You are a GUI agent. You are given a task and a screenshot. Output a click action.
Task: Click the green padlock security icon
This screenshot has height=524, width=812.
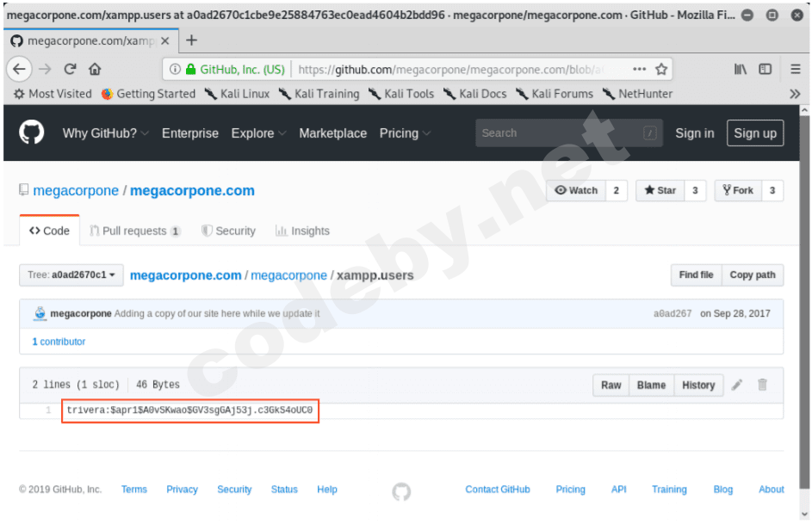(x=190, y=70)
